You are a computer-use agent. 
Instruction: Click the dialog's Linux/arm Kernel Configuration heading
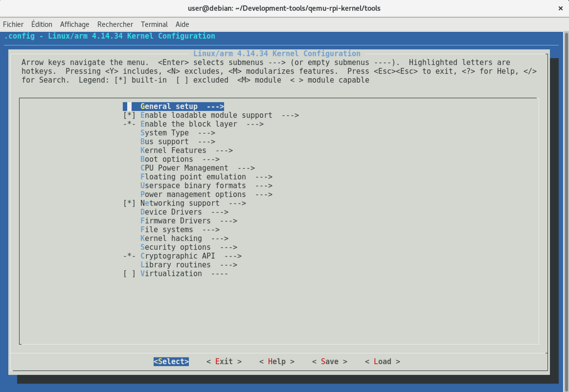click(x=277, y=54)
